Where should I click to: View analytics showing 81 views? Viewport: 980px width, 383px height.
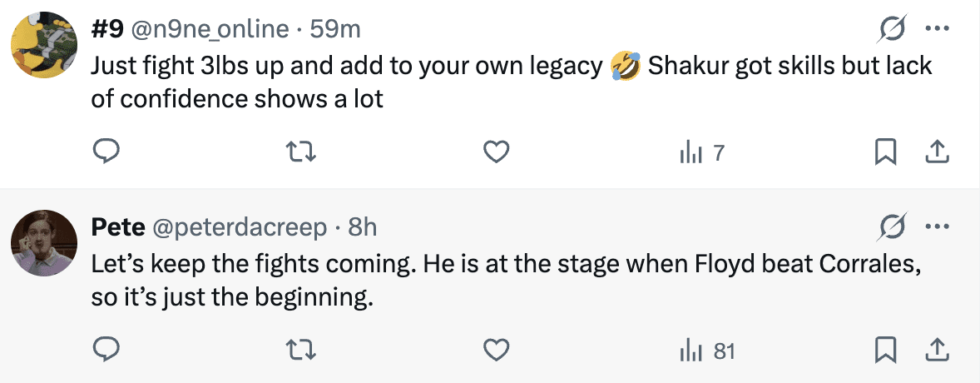click(x=707, y=351)
